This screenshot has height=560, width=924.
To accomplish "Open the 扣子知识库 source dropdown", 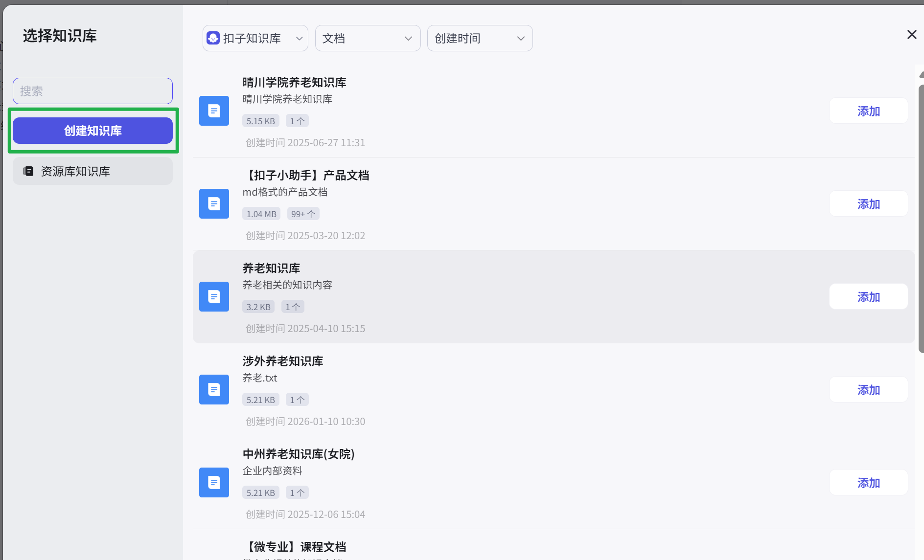I will [x=254, y=38].
